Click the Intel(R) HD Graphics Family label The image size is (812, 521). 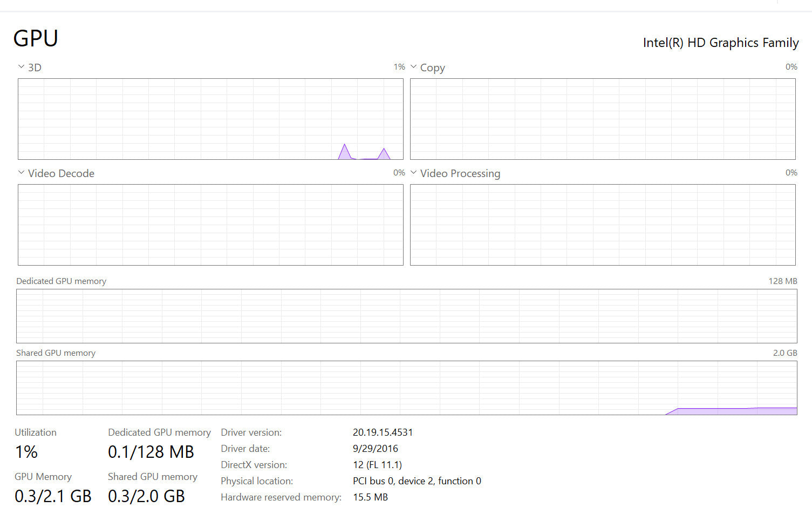point(720,43)
